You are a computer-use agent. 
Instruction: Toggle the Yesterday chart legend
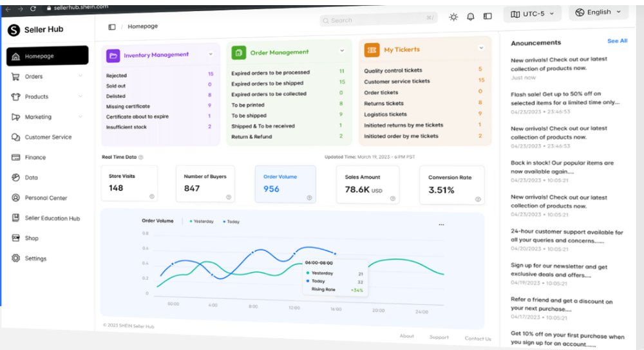coord(202,221)
